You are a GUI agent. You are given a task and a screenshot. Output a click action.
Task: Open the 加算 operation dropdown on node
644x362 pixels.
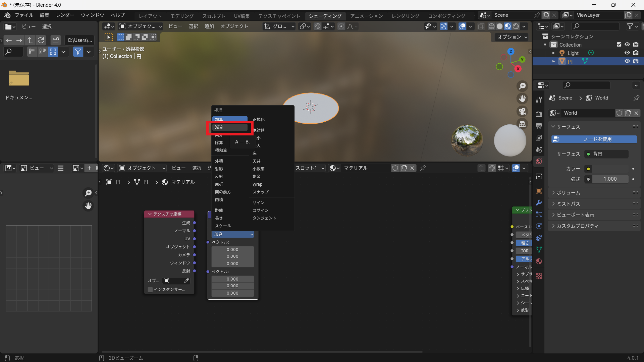(x=233, y=234)
